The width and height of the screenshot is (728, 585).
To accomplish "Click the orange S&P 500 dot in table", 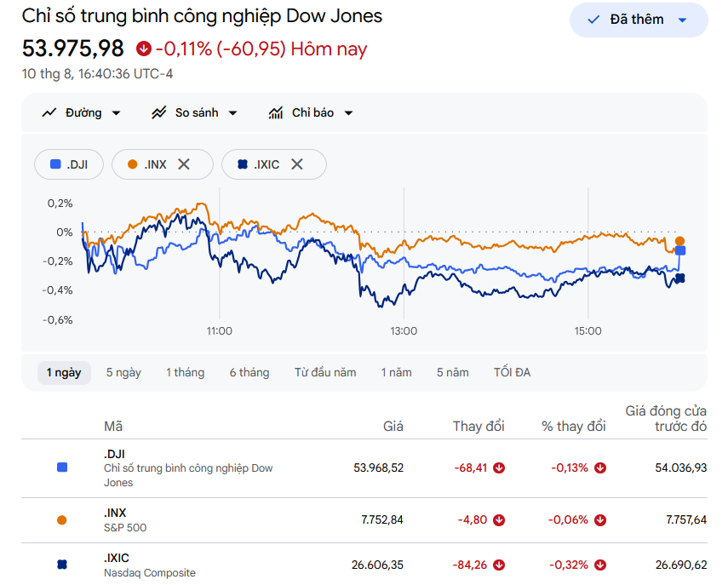I will (x=62, y=520).
